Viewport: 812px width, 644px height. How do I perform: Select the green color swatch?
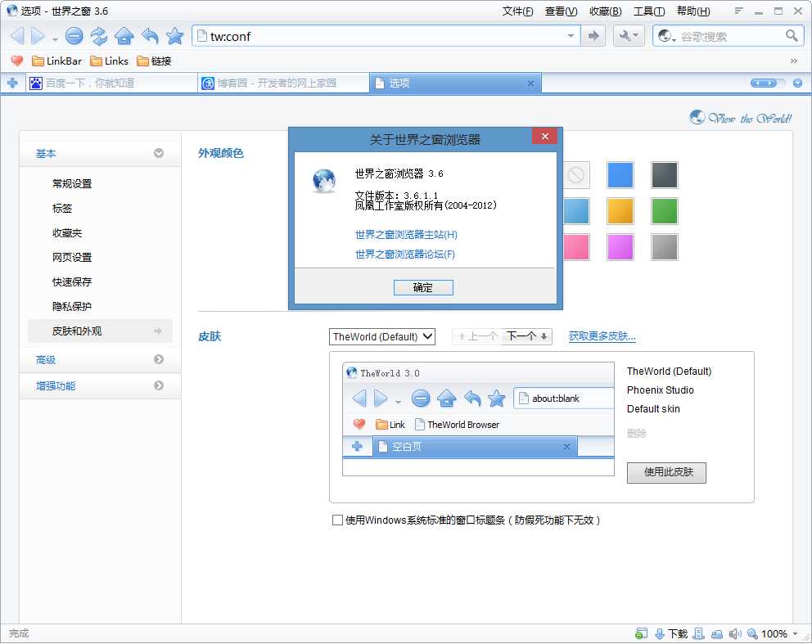click(664, 211)
